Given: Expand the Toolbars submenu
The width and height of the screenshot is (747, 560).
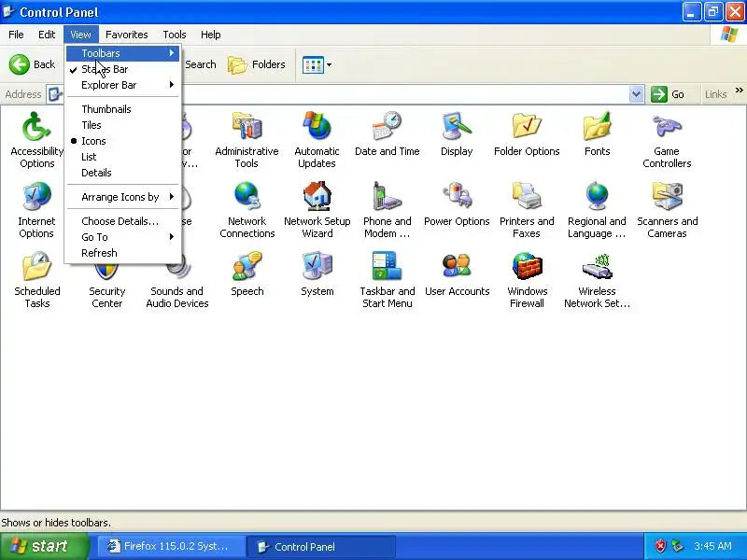Looking at the screenshot, I should coord(123,53).
